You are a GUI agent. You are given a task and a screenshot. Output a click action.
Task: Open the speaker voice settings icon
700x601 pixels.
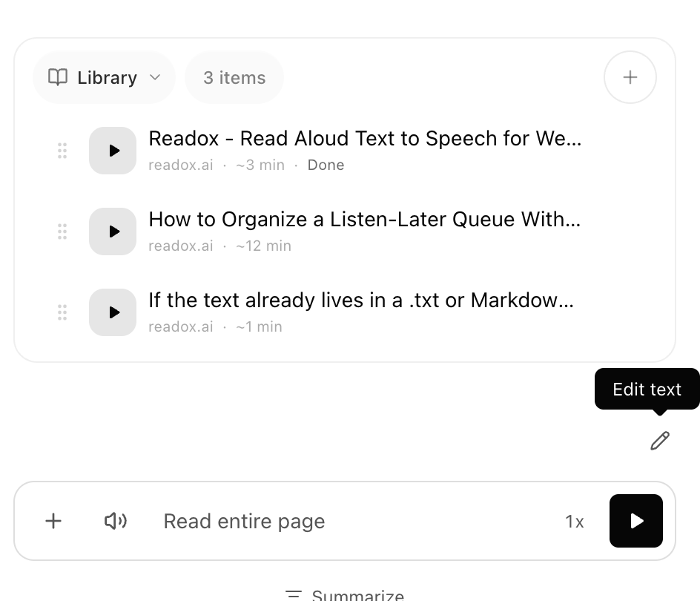pos(116,521)
